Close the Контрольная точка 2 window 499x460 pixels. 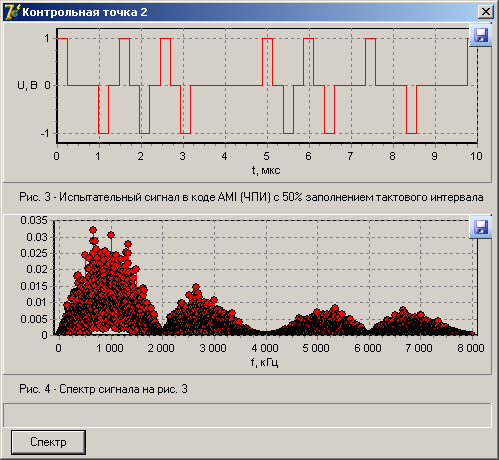tap(486, 12)
